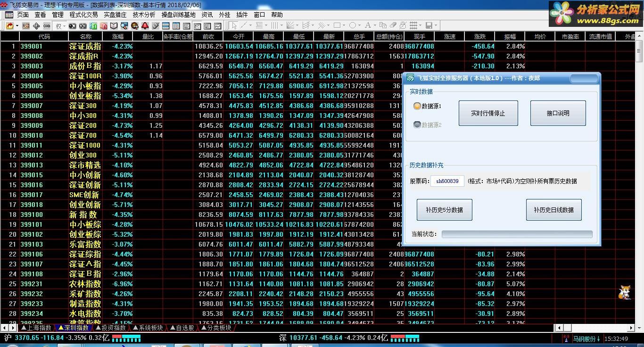Viewport: 644px width, 347px height.
Task: Switch to the 系统板块 tab
Action: (x=148, y=328)
